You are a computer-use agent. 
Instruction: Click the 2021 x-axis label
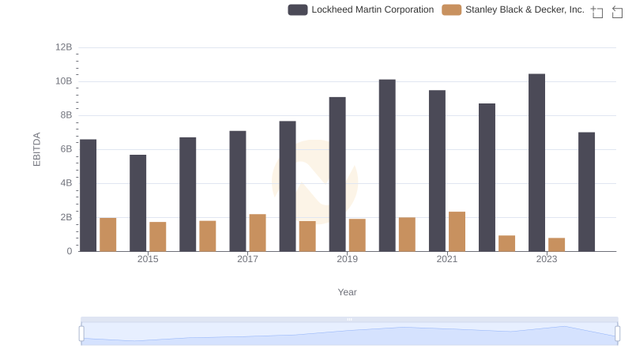click(447, 259)
